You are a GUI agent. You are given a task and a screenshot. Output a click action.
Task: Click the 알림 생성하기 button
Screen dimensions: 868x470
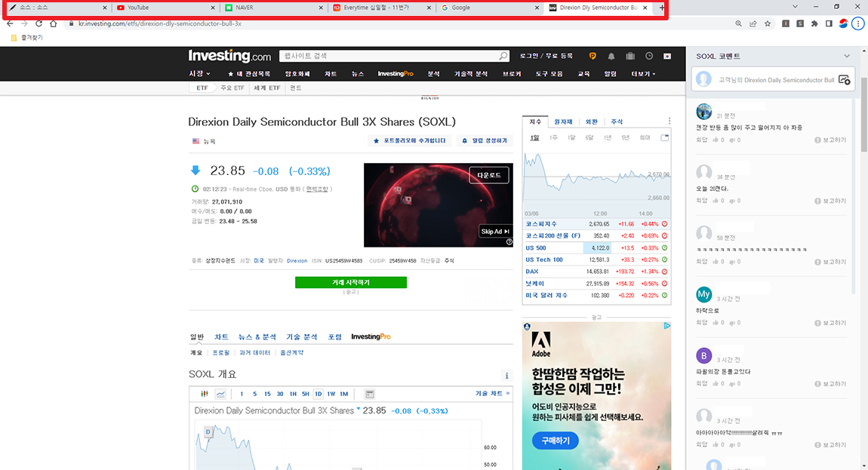tap(485, 140)
